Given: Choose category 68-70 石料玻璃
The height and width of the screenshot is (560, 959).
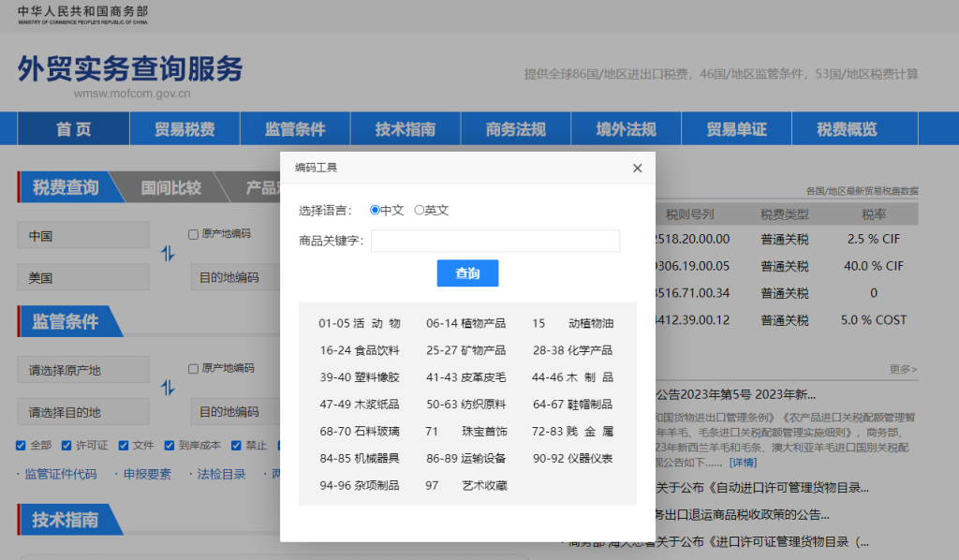Looking at the screenshot, I should point(360,432).
